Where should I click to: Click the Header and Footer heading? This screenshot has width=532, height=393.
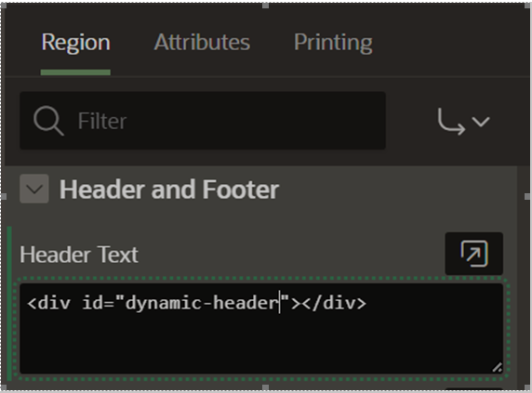[x=169, y=190]
